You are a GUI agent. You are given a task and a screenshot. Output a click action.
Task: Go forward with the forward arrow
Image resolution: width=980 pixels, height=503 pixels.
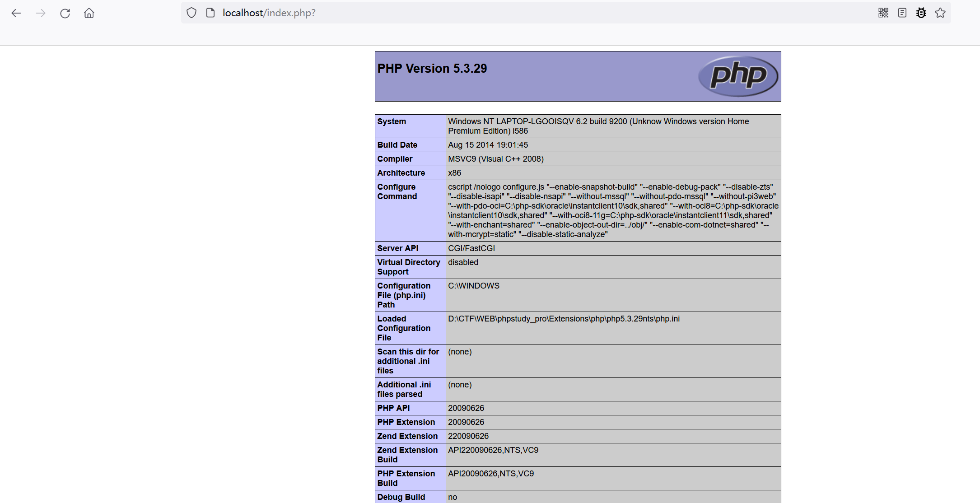41,13
